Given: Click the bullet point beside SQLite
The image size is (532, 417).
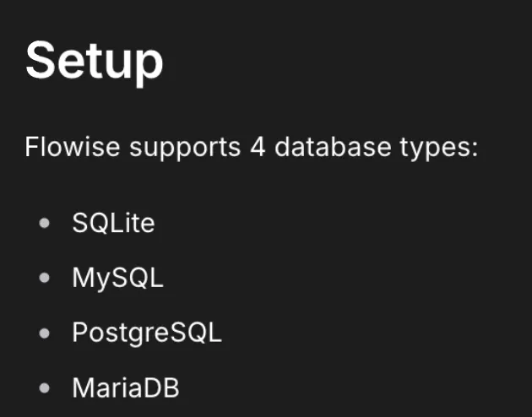Looking at the screenshot, I should tap(45, 225).
